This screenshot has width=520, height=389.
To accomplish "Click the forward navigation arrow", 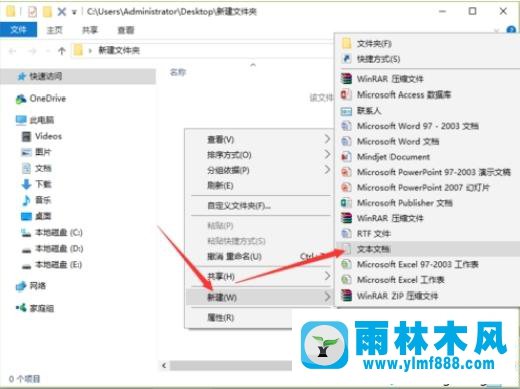I will coord(32,51).
